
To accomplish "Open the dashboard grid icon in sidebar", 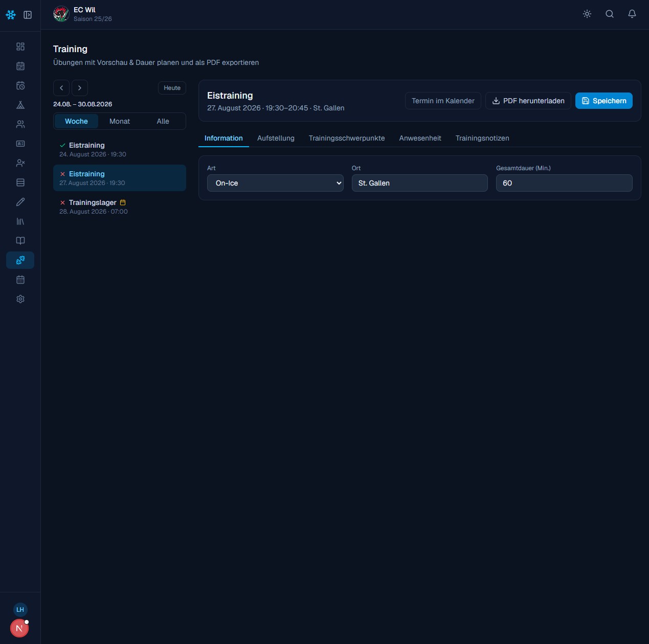I will (x=20, y=47).
